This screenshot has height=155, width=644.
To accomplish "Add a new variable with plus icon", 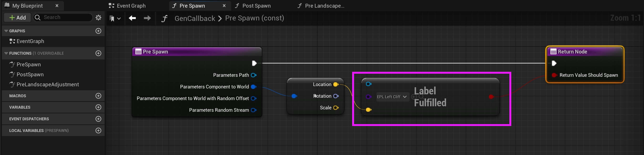I will pos(98,107).
